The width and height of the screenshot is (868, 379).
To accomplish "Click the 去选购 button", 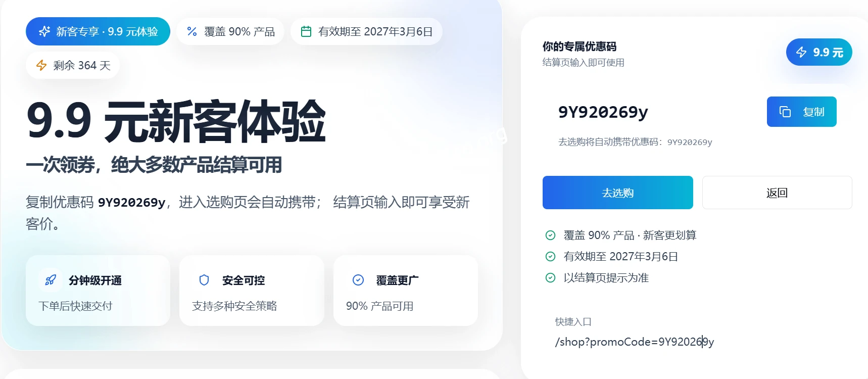I will pos(618,193).
